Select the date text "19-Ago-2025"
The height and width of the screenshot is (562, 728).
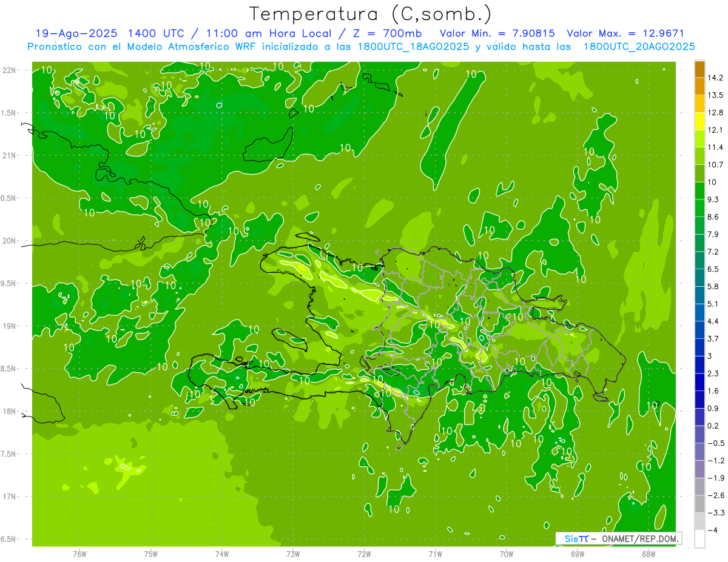click(x=75, y=33)
